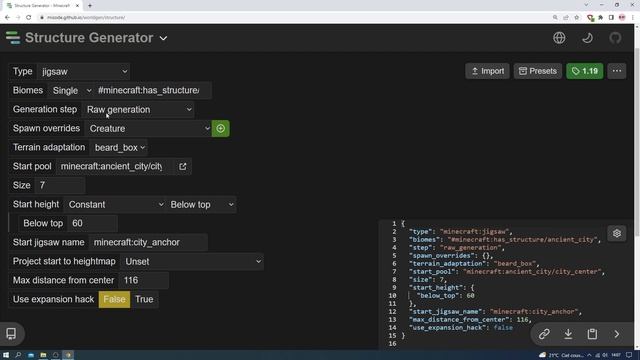This screenshot has width=640, height=360.
Task: Add a spawn override with green plus
Action: pyautogui.click(x=220, y=129)
